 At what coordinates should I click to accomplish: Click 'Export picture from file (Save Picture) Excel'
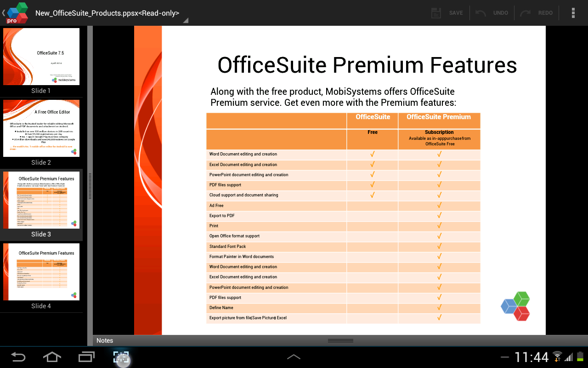[x=343, y=318]
